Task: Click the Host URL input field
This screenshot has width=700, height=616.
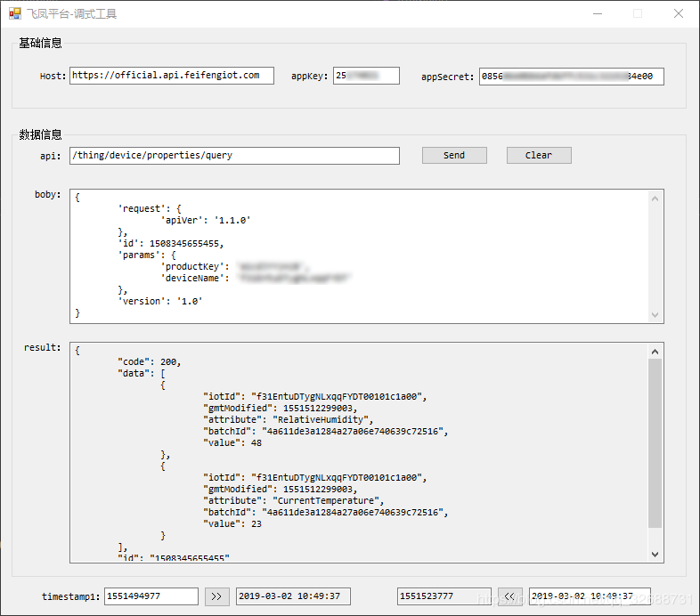Action: [x=171, y=76]
